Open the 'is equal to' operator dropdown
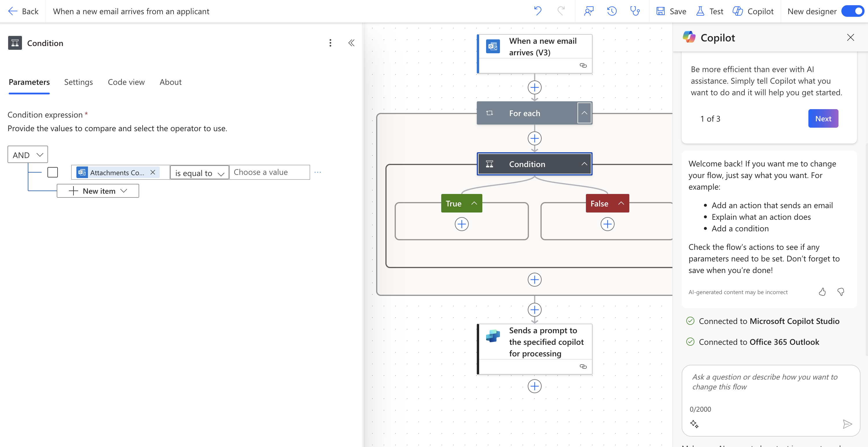 199,173
